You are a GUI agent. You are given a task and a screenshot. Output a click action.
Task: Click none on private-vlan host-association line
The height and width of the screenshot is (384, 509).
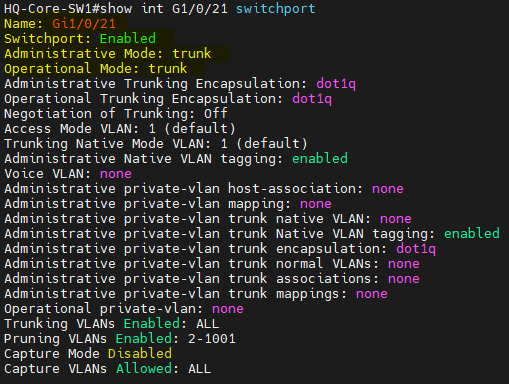[388, 189]
